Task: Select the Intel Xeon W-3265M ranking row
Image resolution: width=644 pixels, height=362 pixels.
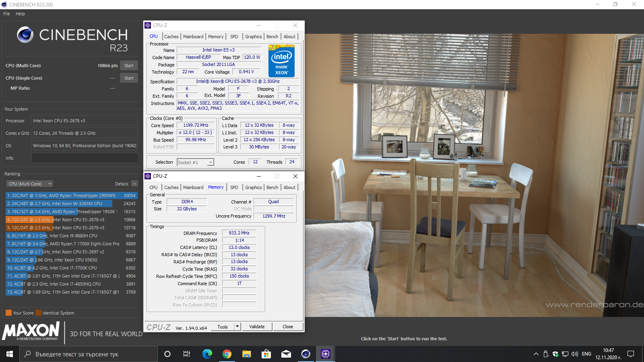Action: point(71,204)
